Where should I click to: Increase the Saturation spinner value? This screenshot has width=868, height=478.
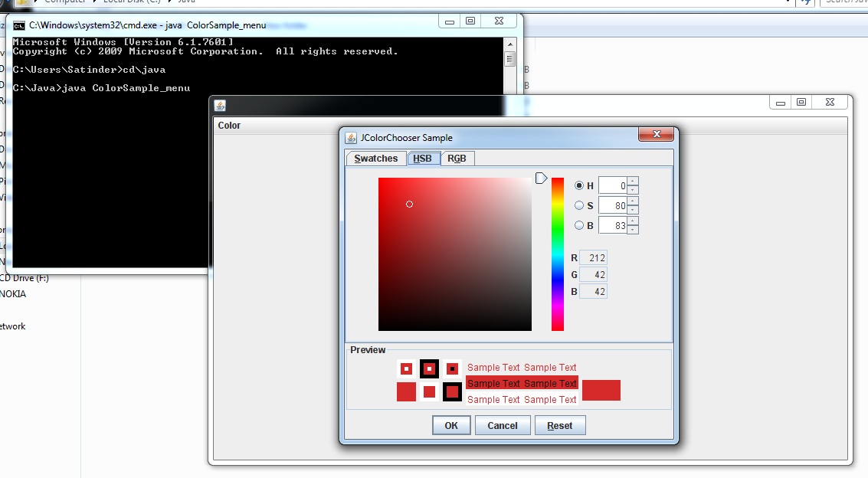click(633, 201)
